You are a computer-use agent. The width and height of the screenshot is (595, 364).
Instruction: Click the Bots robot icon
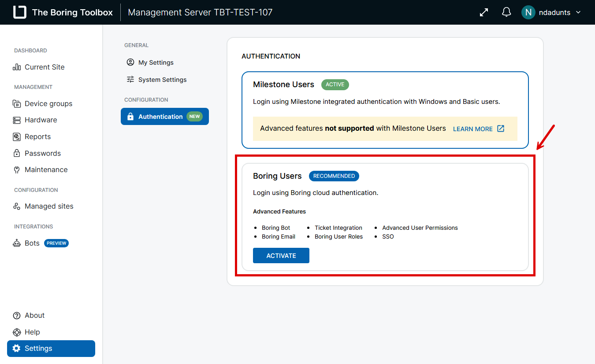point(17,243)
